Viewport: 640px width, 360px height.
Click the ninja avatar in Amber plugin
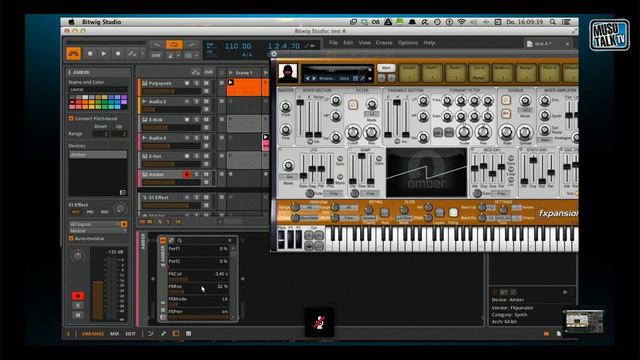pyautogui.click(x=288, y=73)
